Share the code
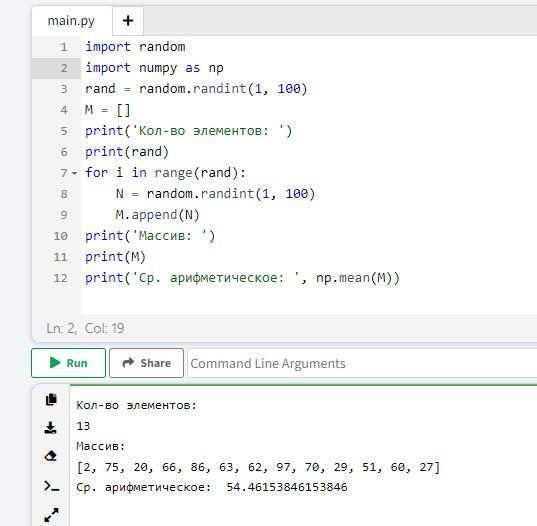 (x=146, y=363)
